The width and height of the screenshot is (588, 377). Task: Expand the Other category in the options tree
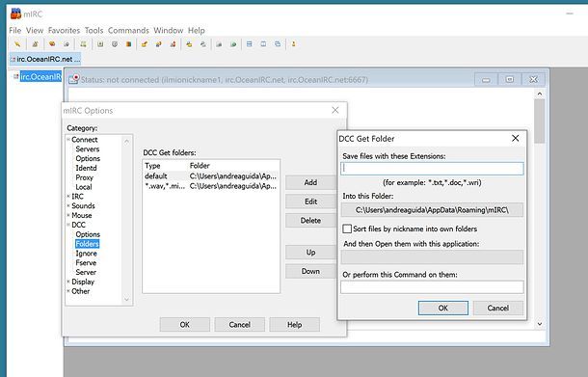click(68, 291)
